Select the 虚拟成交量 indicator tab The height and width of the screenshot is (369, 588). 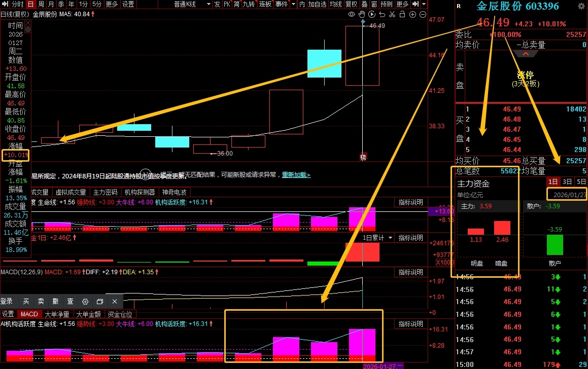[x=71, y=192]
